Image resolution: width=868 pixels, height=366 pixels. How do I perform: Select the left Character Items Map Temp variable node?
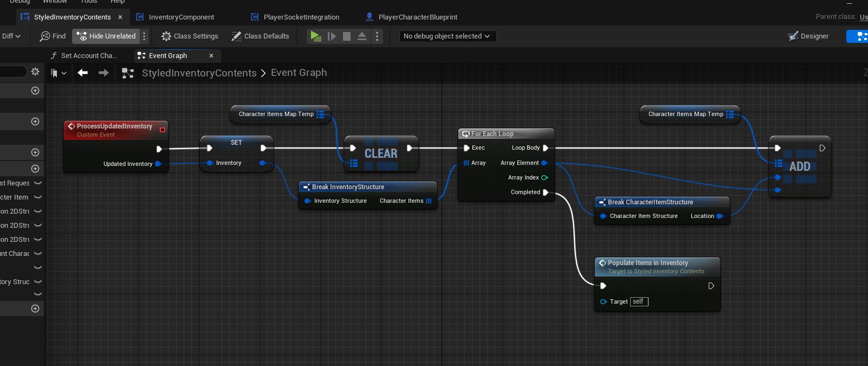click(281, 114)
